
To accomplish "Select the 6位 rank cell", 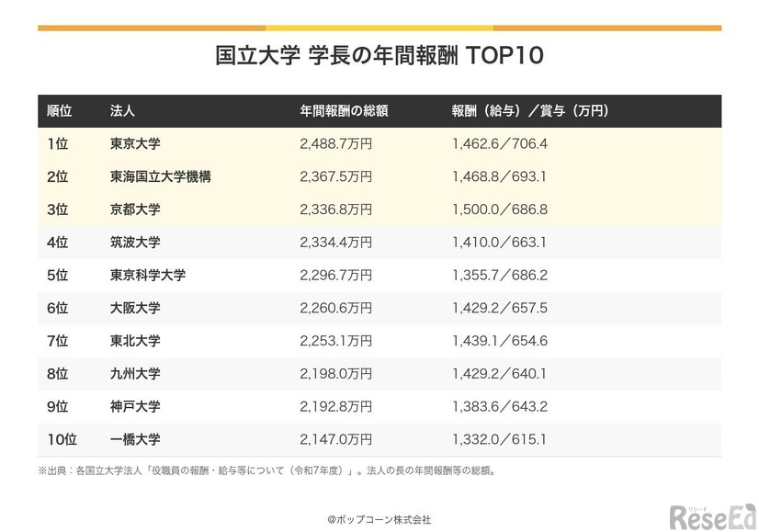I will [x=57, y=308].
